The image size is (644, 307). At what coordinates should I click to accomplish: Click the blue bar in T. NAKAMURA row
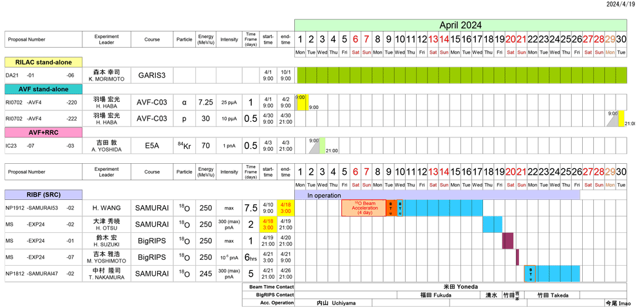pos(558,273)
